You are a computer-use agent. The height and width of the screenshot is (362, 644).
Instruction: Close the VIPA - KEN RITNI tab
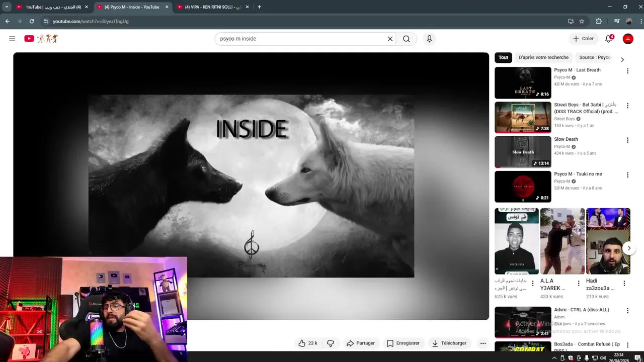247,7
